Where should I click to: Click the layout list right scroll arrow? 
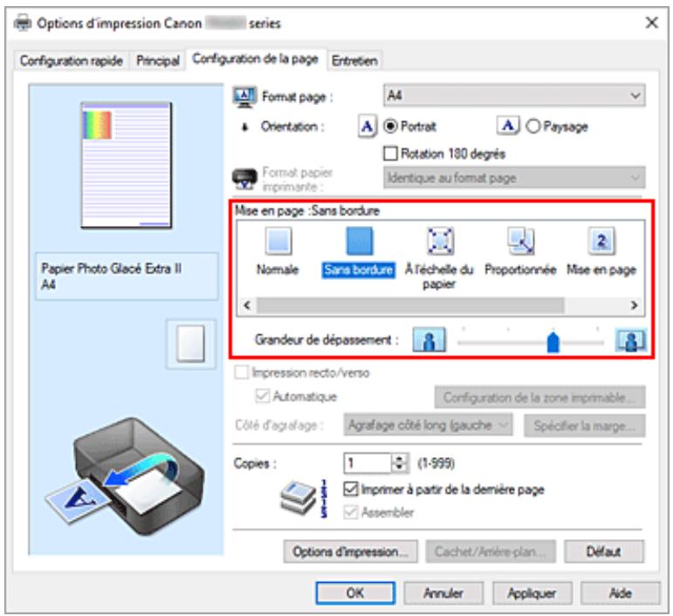point(634,305)
